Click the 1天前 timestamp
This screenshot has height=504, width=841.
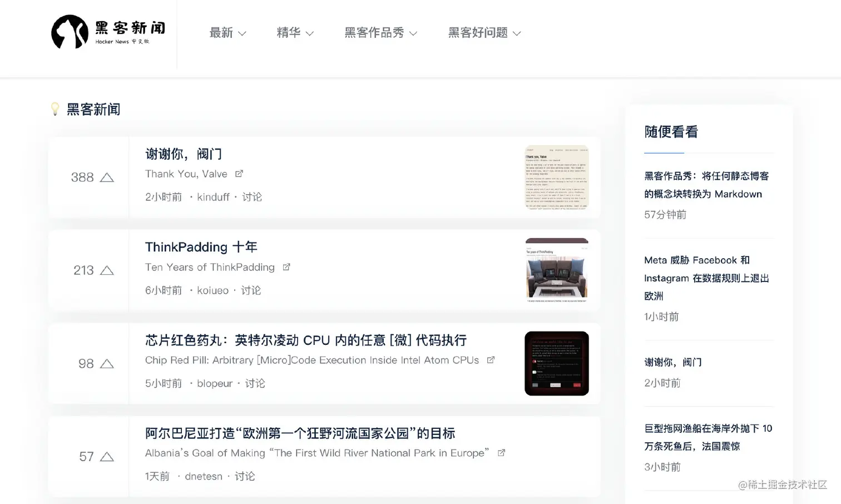click(x=157, y=476)
